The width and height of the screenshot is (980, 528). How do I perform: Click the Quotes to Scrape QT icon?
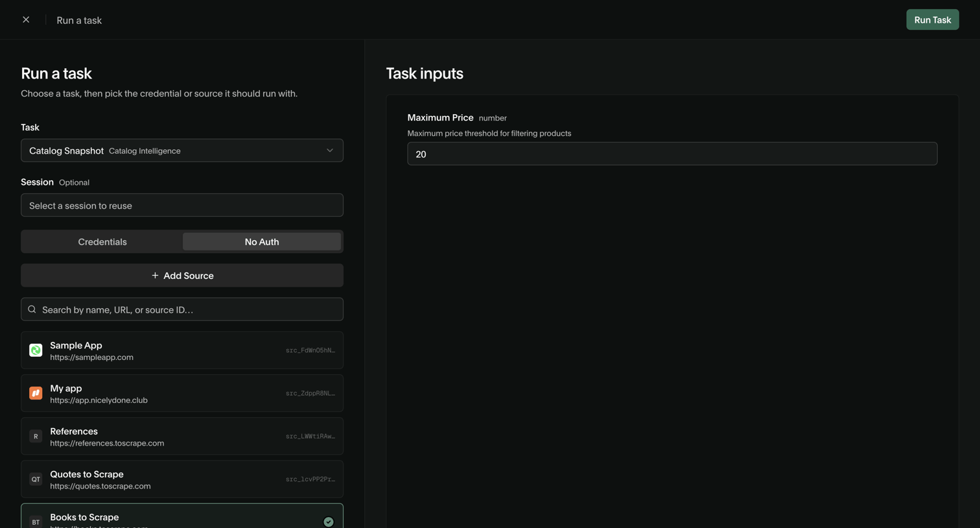pyautogui.click(x=36, y=479)
